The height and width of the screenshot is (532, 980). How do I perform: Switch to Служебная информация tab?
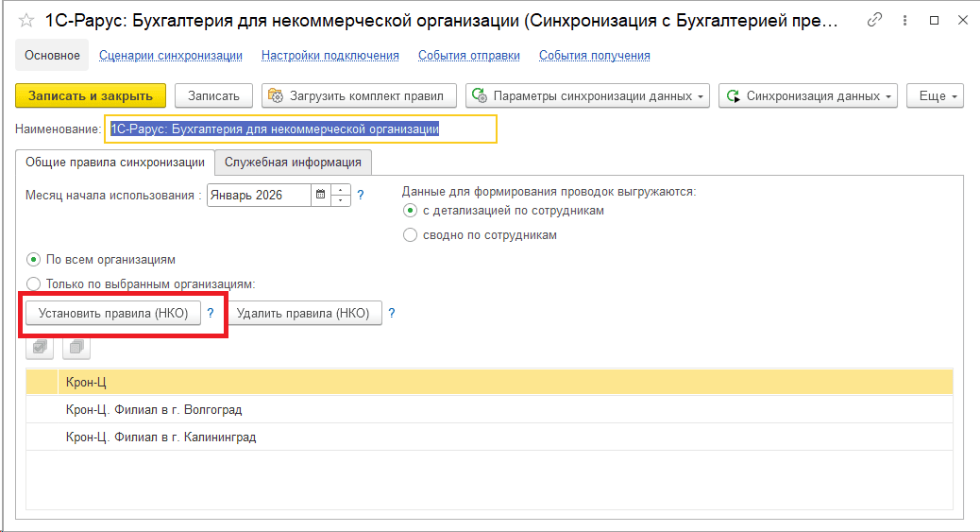(x=293, y=163)
